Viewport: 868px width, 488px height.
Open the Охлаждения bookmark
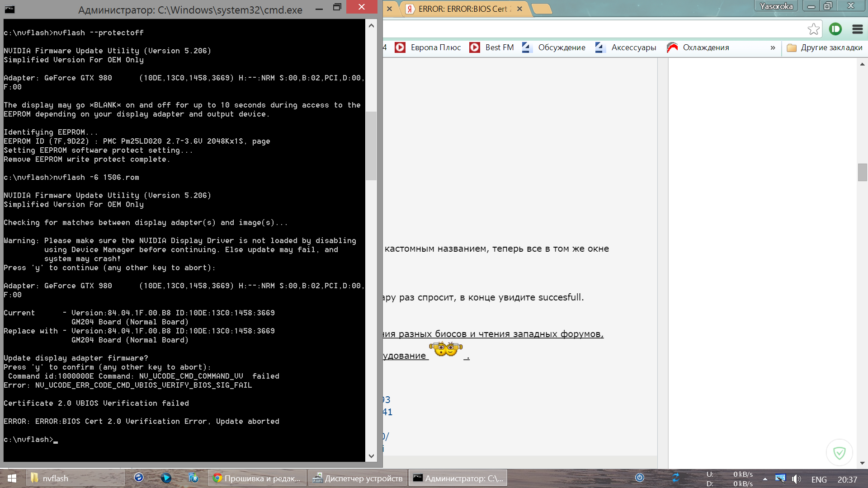[698, 47]
